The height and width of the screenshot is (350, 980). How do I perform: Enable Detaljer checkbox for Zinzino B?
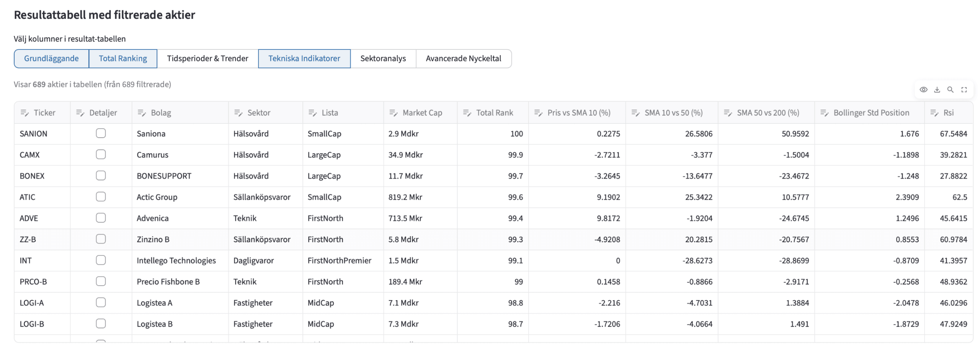(101, 239)
